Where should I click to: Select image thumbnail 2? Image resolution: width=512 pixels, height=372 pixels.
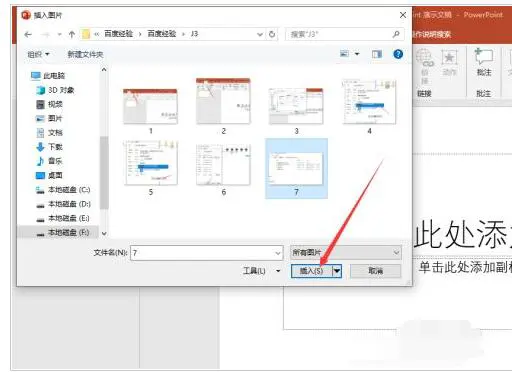[223, 101]
